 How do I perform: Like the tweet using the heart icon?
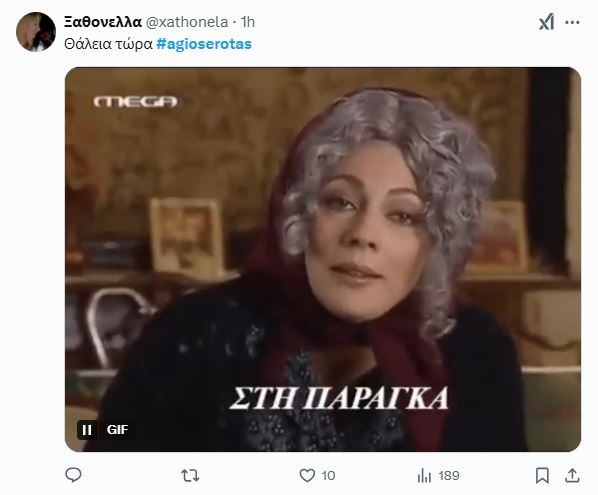pyautogui.click(x=307, y=476)
